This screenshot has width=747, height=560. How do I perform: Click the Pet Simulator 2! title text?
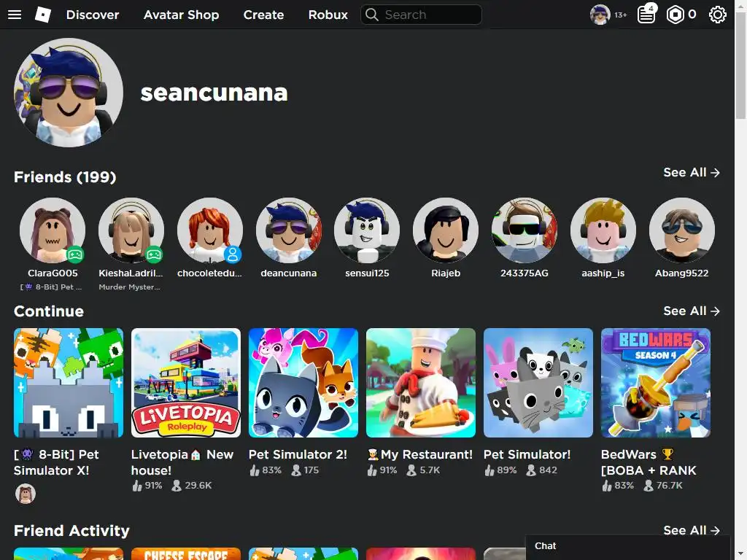click(298, 455)
